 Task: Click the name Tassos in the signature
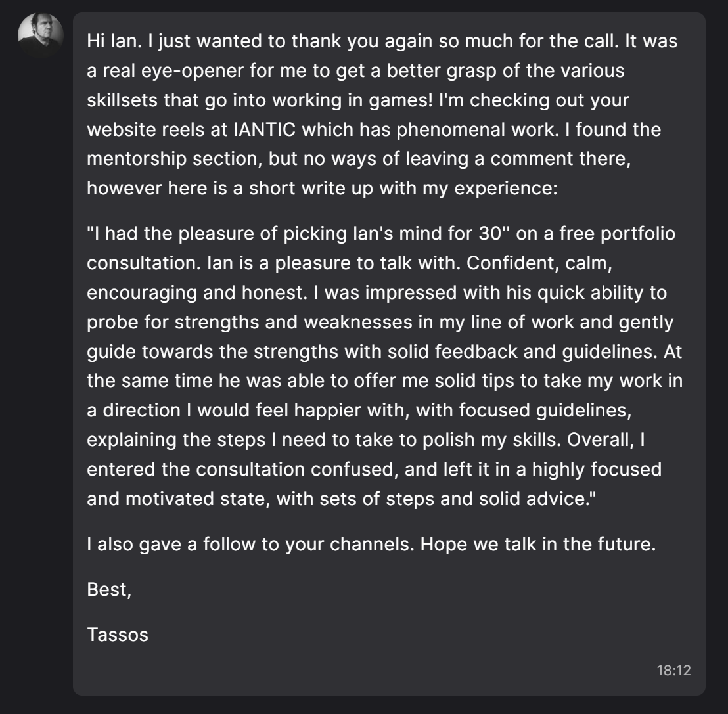(x=118, y=635)
